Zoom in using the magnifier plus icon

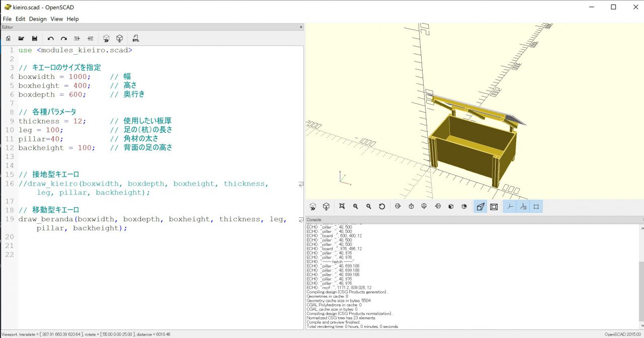(x=356, y=206)
